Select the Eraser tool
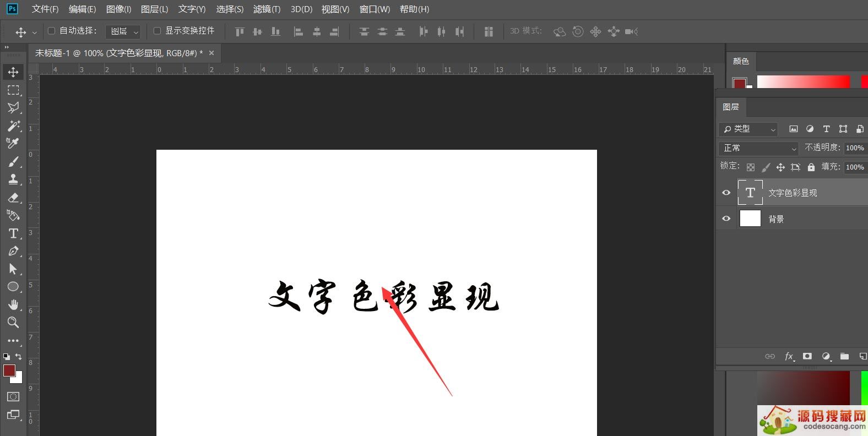This screenshot has width=868, height=436. click(13, 198)
